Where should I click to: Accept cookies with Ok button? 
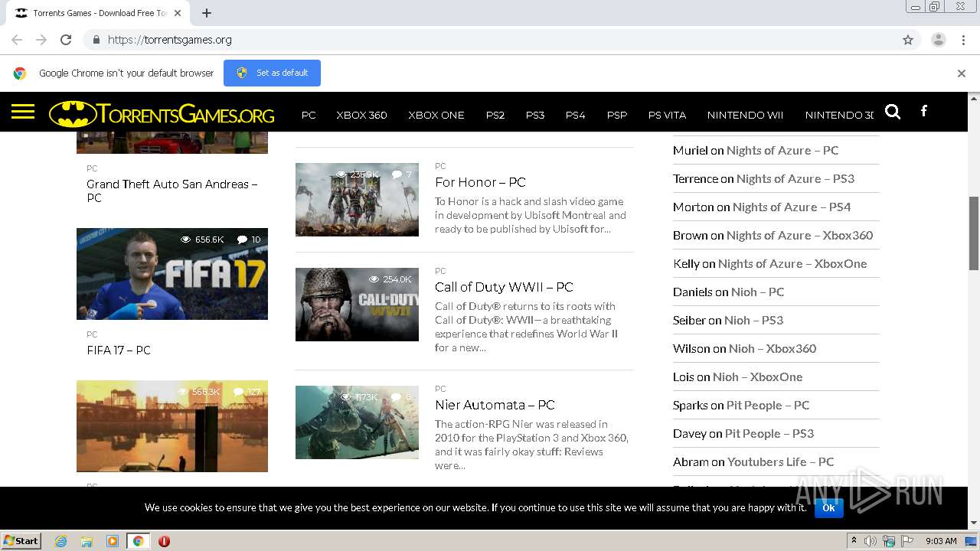coord(828,507)
